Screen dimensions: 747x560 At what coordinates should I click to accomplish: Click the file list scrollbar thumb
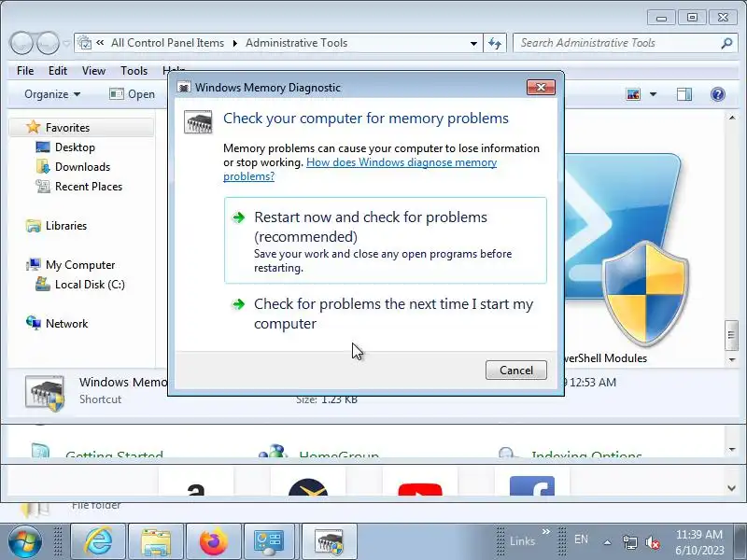coord(732,335)
